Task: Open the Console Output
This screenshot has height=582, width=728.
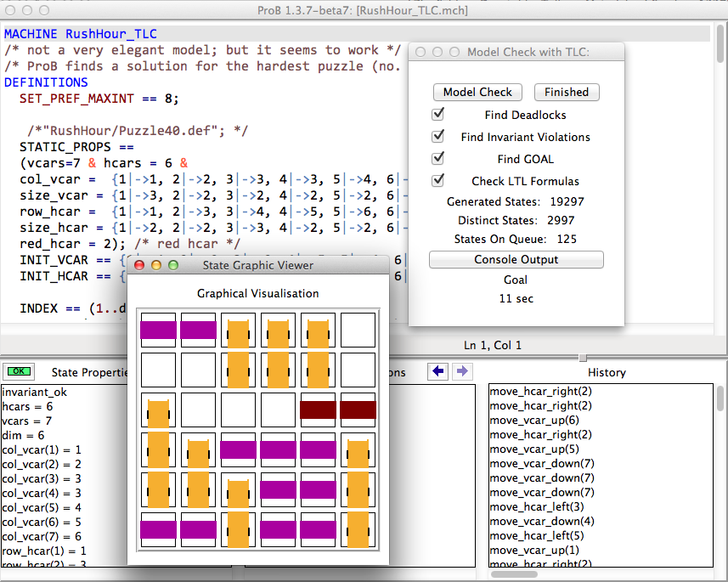Action: (516, 259)
